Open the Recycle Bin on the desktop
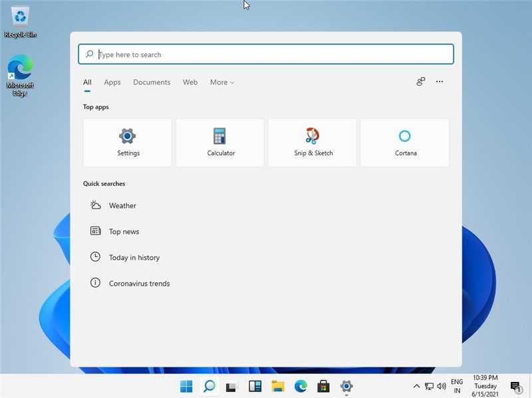 click(x=20, y=17)
